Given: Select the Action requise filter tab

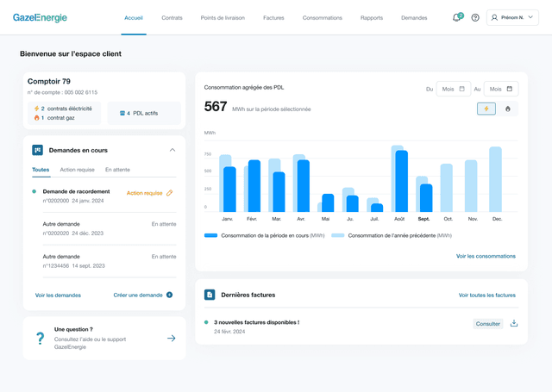Looking at the screenshot, I should [78, 171].
